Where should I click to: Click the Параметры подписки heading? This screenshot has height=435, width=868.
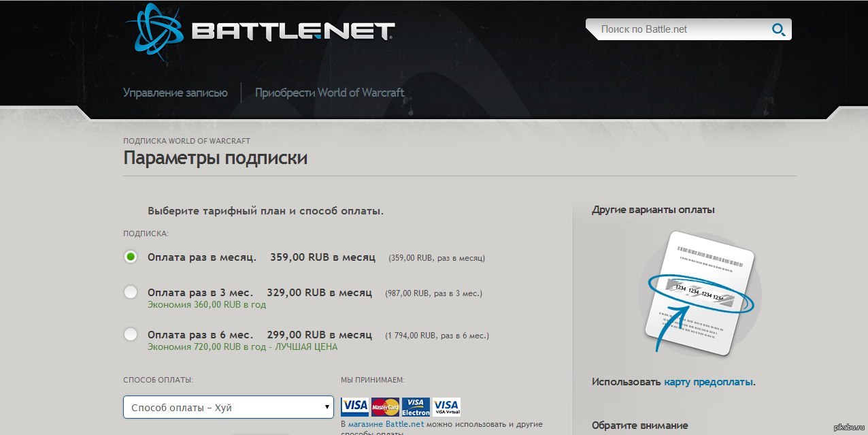pyautogui.click(x=215, y=158)
